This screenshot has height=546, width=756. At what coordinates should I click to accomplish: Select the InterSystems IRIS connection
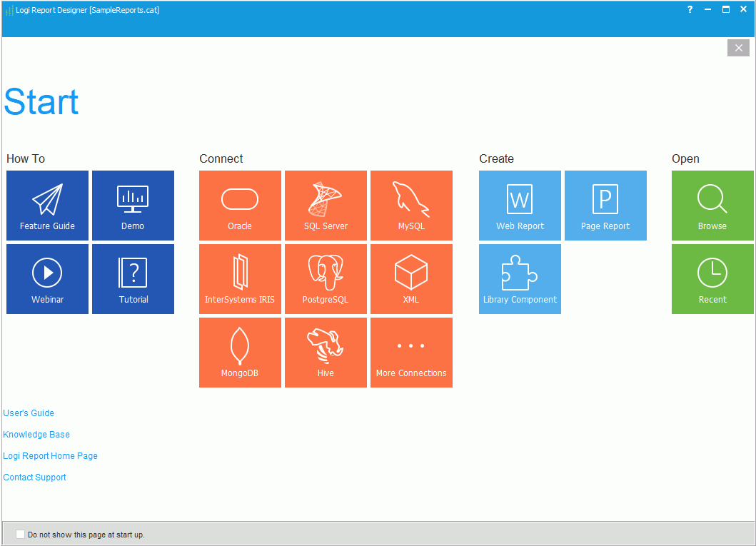point(240,279)
